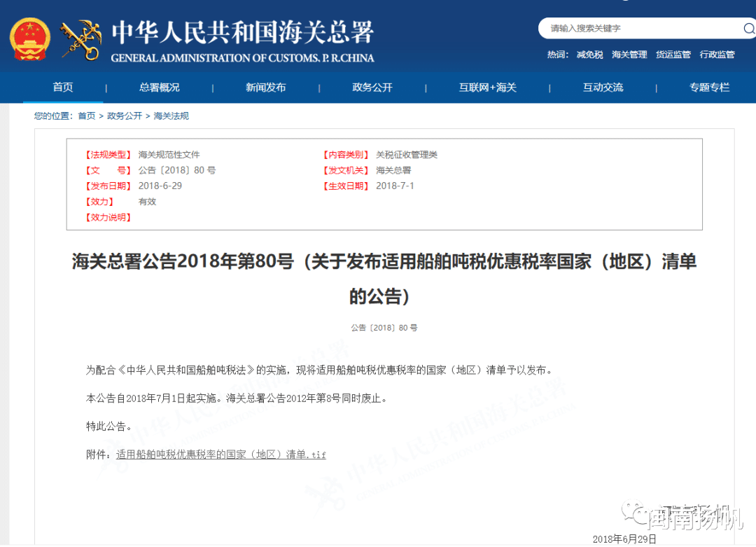This screenshot has height=547, width=756.
Task: Select the 新闻发布 menu item
Action: (266, 87)
